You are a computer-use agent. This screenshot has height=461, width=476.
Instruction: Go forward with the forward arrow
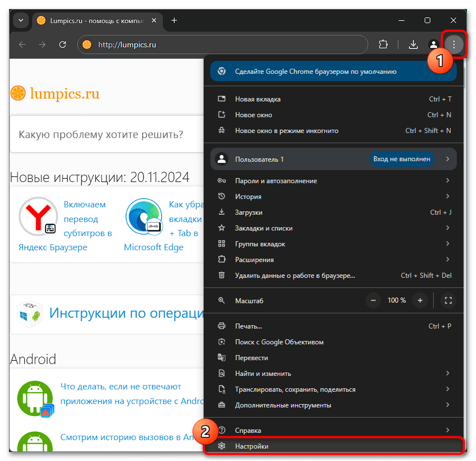pyautogui.click(x=42, y=45)
